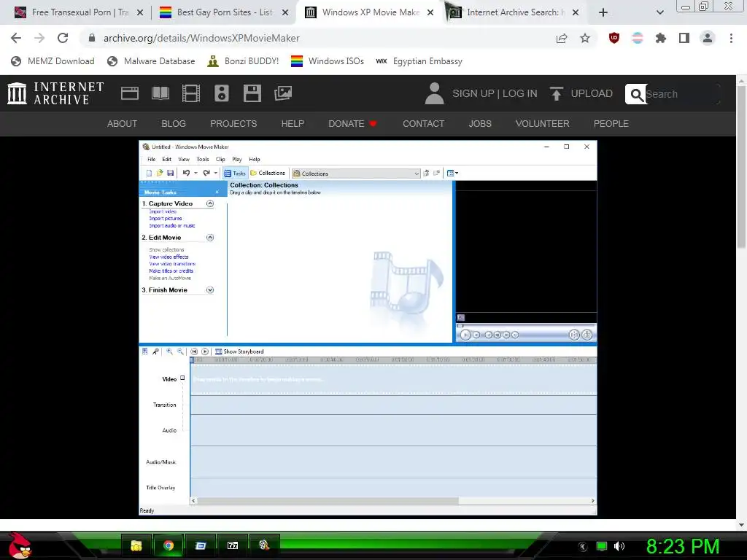747x560 pixels.
Task: Click the Archive audio speaker icon
Action: [x=222, y=93]
